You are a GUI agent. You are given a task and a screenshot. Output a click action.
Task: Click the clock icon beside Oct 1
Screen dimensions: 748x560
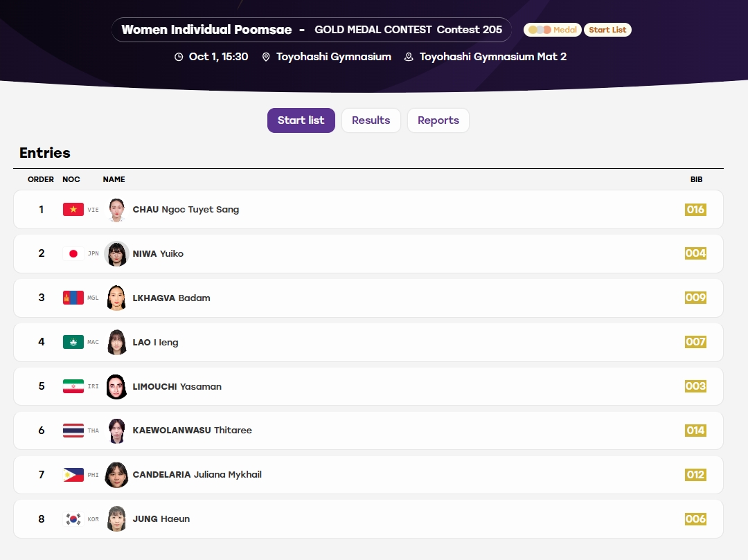pos(179,57)
